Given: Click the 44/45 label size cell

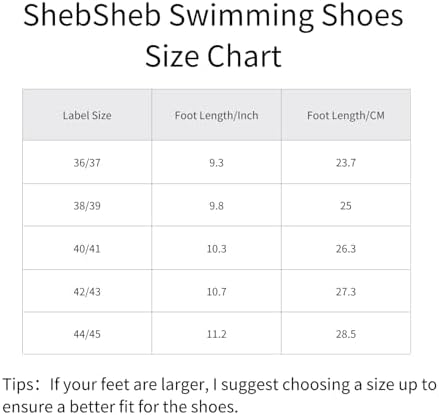Looking at the screenshot, I should pos(87,334).
